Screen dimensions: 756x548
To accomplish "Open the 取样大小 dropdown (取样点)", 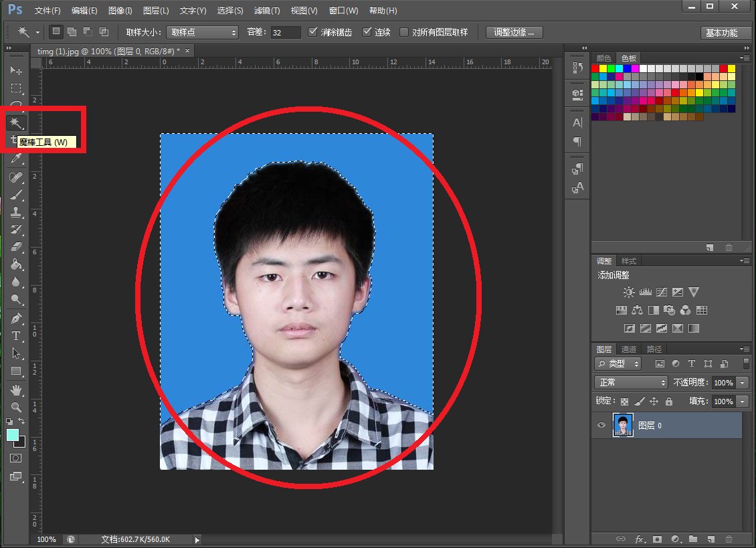I will coord(201,32).
